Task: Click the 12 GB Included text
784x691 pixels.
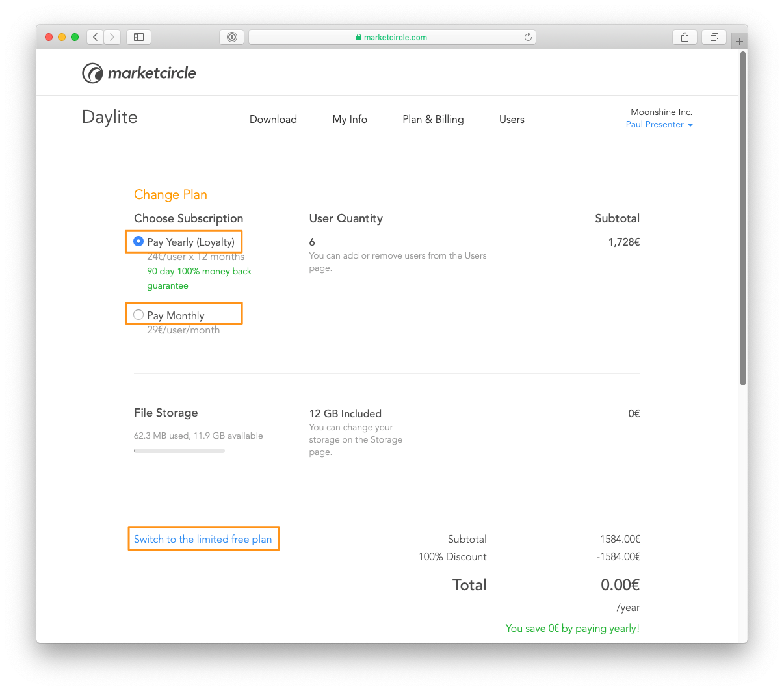Action: click(345, 413)
